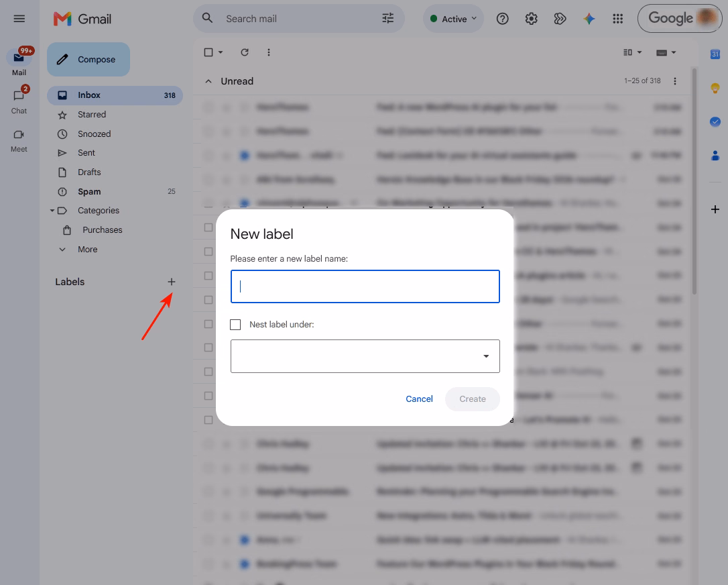This screenshot has height=585, width=728.
Task: Open Meet in the left rail
Action: pyautogui.click(x=19, y=141)
